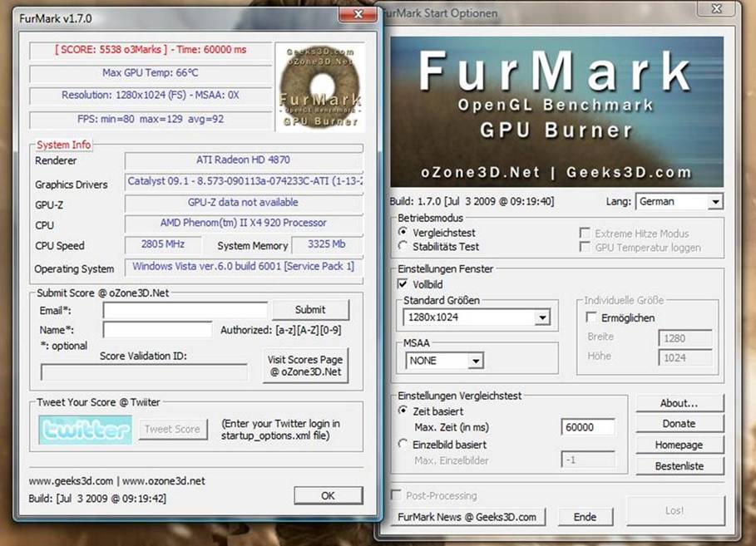Click the Max. Zeit field showing 60000
Screen dimensions: 756x546
(x=588, y=427)
